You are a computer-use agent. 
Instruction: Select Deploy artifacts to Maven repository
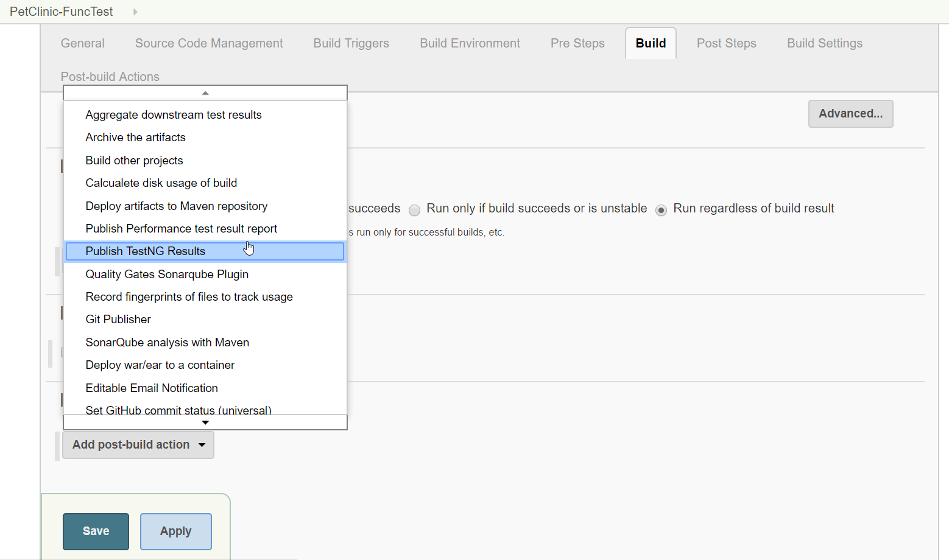pyautogui.click(x=205, y=206)
